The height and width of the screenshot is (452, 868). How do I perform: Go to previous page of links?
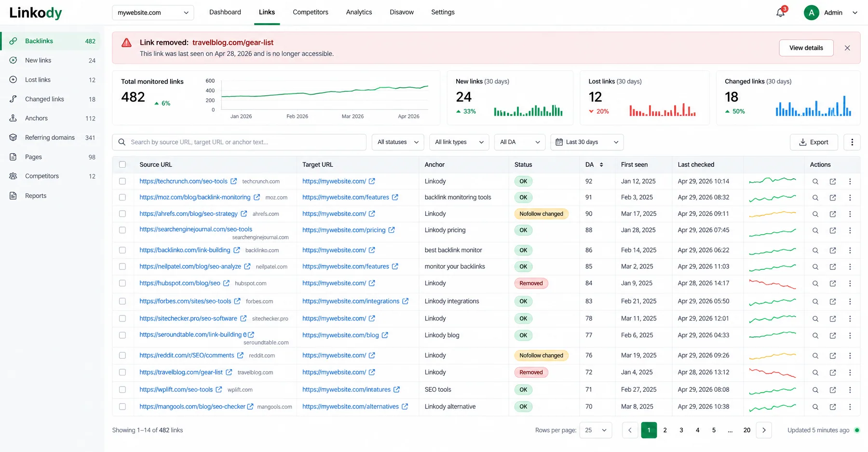[x=630, y=430]
